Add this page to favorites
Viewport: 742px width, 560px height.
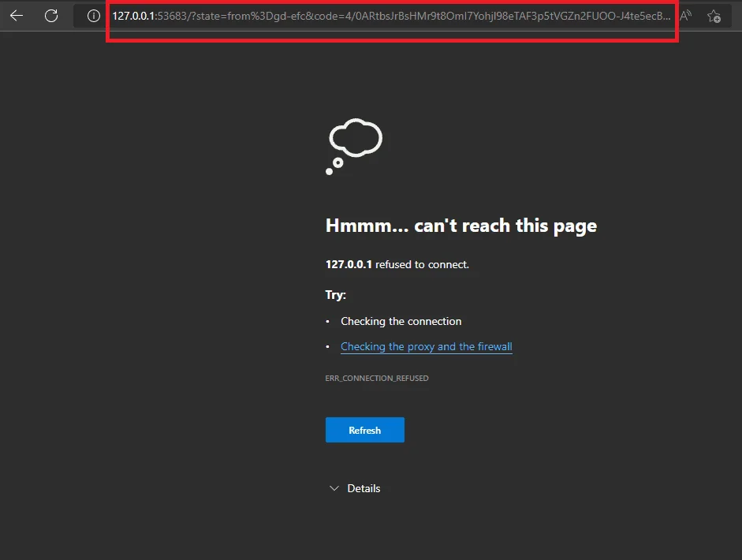click(714, 17)
